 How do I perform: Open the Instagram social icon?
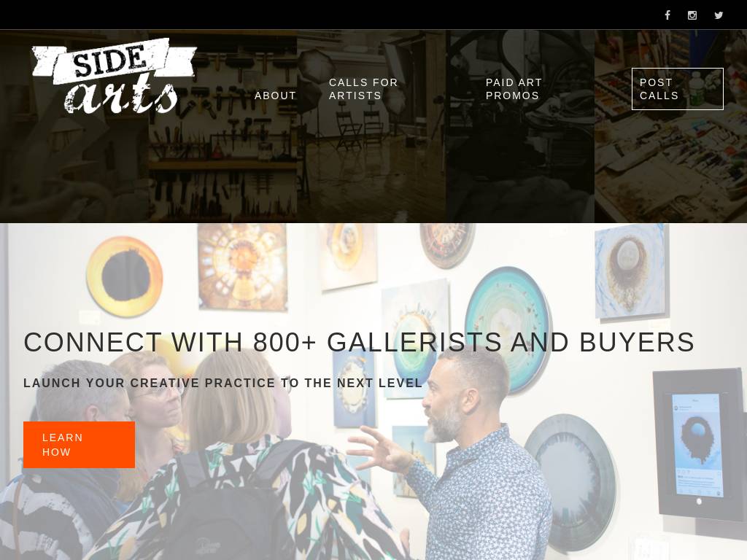coord(692,15)
